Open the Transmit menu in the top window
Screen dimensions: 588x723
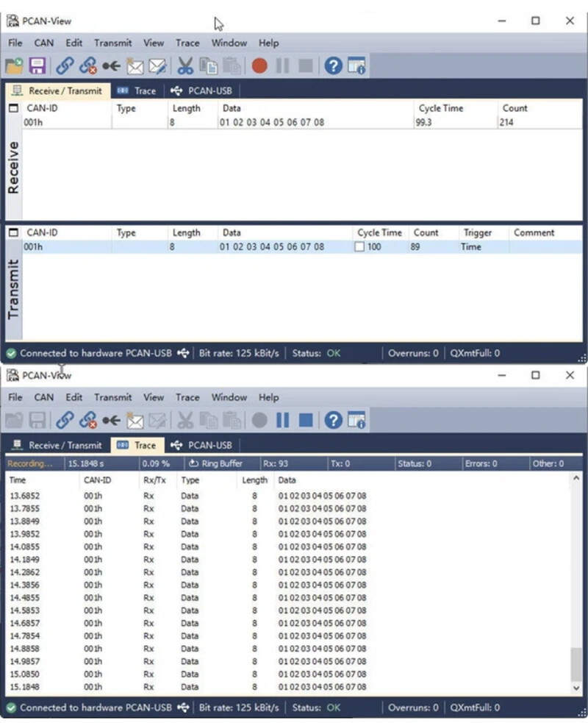(113, 43)
